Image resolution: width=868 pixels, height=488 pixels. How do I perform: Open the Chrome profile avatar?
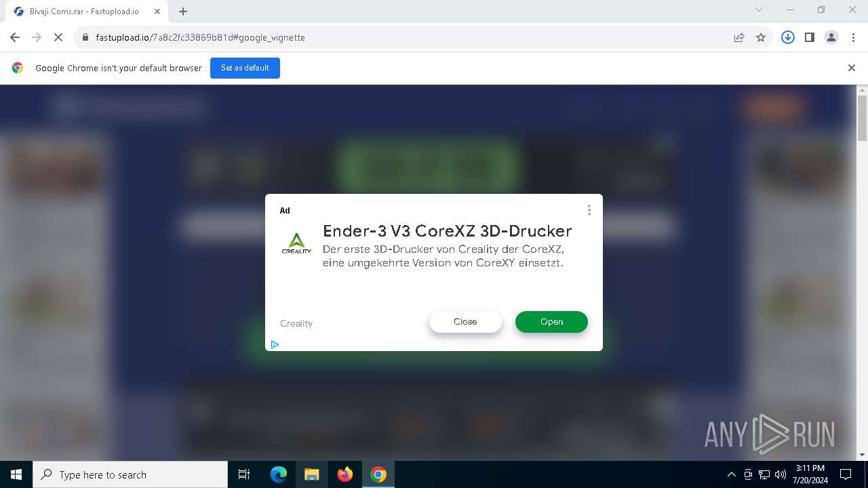click(831, 37)
